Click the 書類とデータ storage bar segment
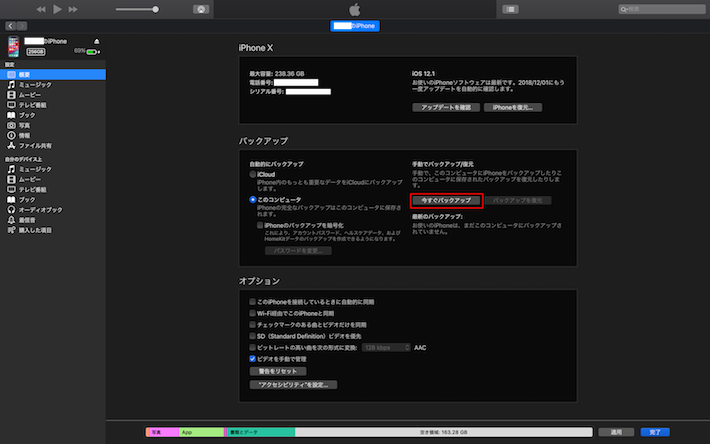The height and width of the screenshot is (444, 710). (261, 432)
